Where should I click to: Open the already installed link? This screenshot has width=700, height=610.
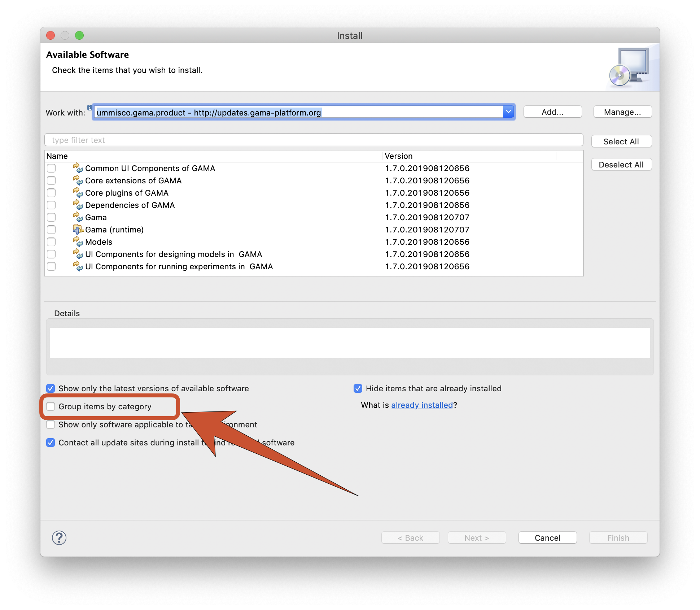click(422, 405)
